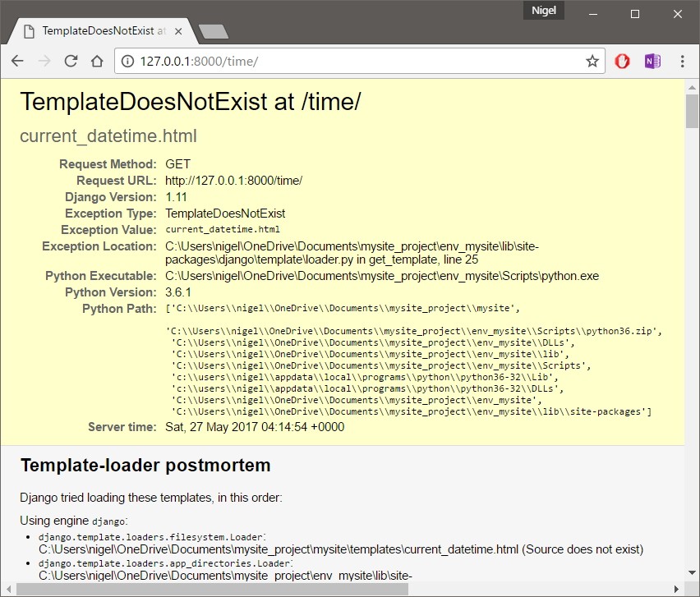This screenshot has width=700, height=597.
Task: Click the Python Path entry ending 'env_mysite\\DLLs'
Action: (373, 342)
